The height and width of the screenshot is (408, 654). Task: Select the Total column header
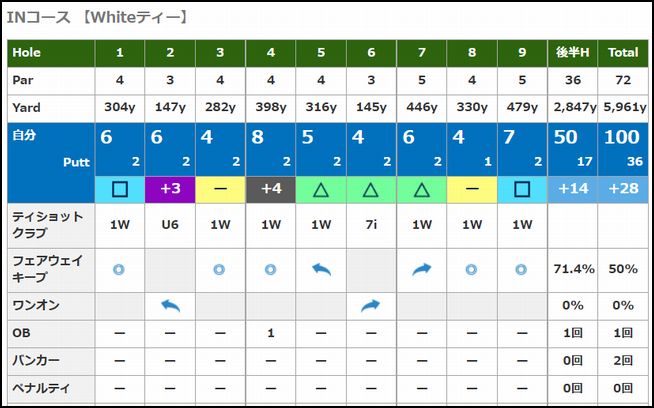[622, 53]
